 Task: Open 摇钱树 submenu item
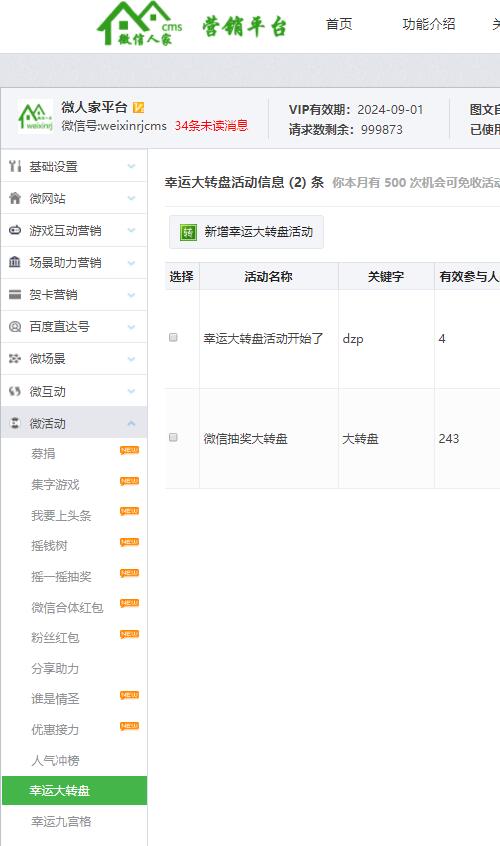pos(49,545)
